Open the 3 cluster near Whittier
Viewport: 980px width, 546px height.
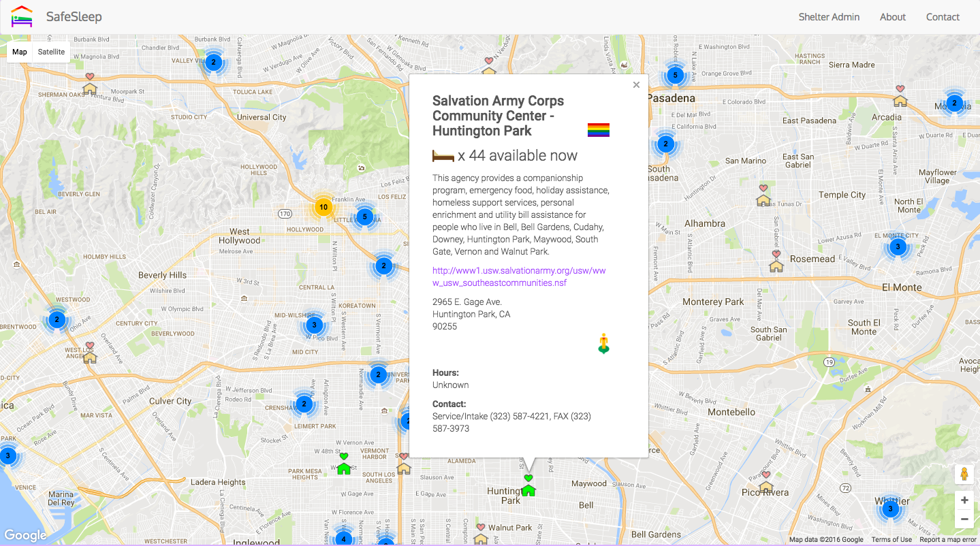pyautogui.click(x=889, y=509)
